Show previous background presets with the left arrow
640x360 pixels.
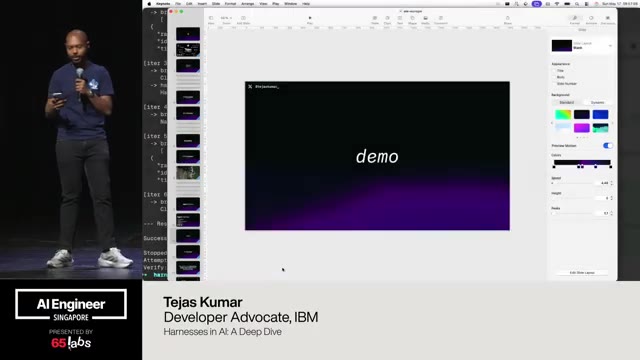[x=552, y=122]
